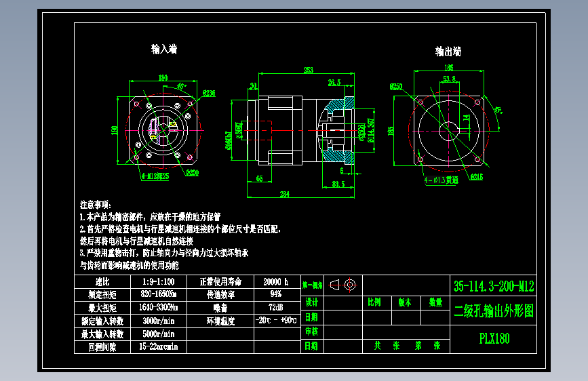The image size is (588, 381).
Task: Select the 1:9-1:100 ratio value
Action: [158, 281]
